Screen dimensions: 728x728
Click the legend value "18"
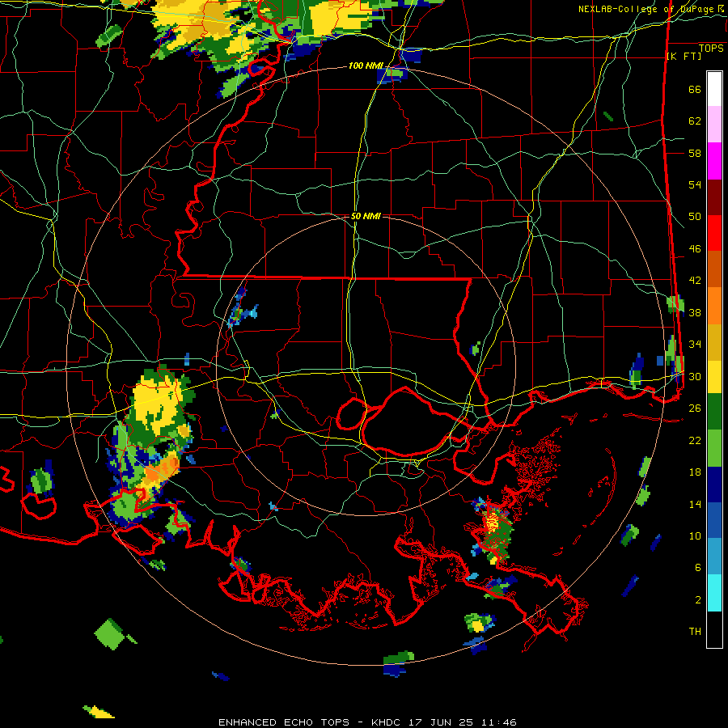[695, 472]
